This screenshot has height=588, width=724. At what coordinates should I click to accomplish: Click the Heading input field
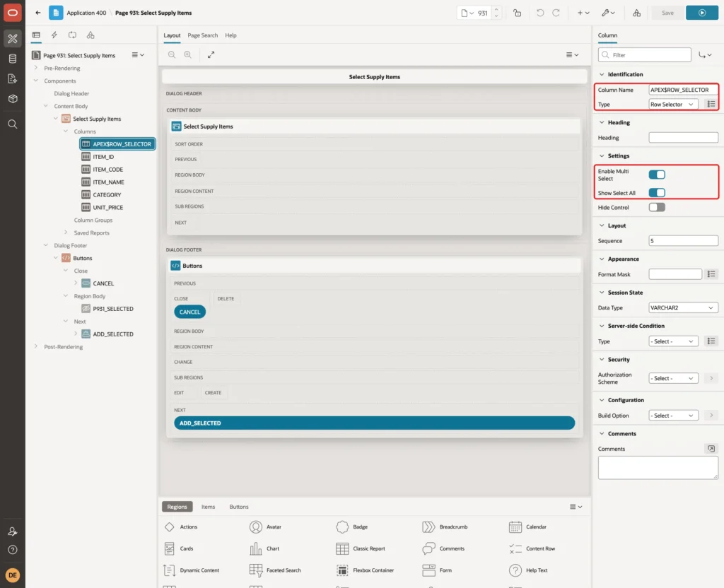[683, 138]
